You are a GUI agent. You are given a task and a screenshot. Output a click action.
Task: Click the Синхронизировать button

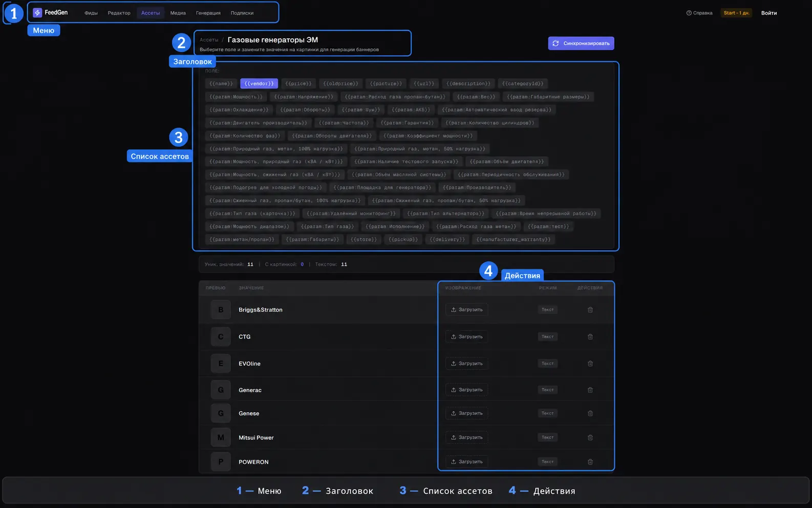coord(581,44)
